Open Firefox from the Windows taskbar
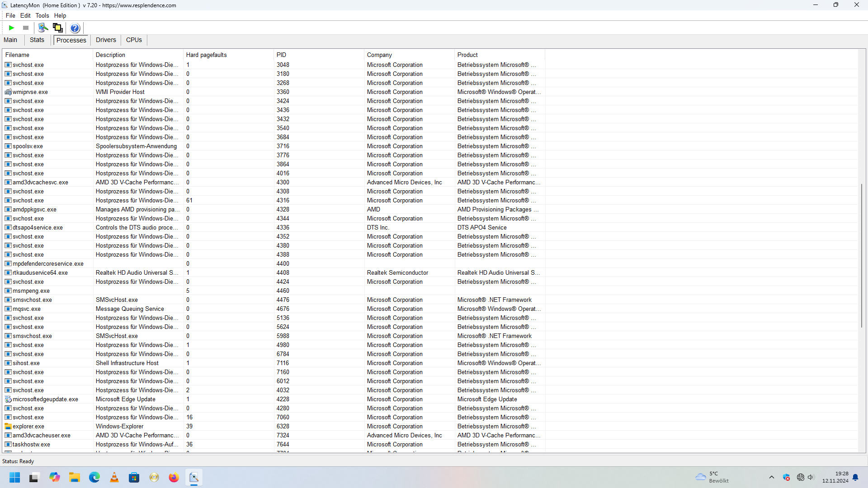 [174, 478]
